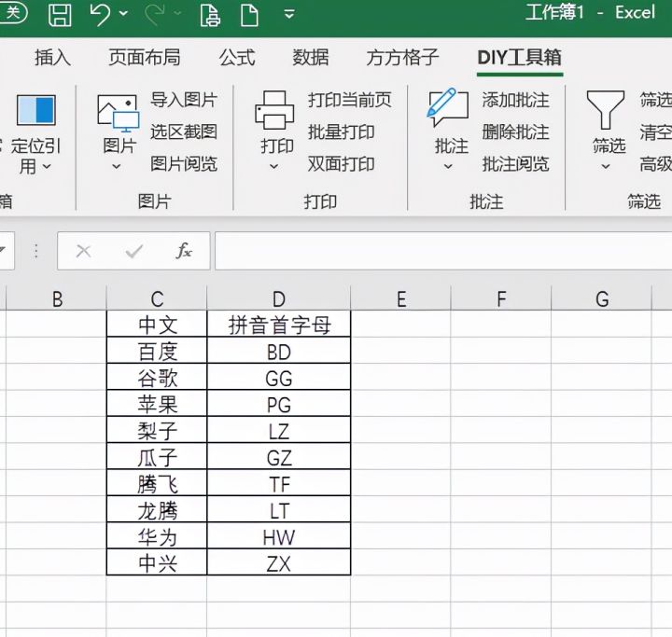Expand the 图片 dropdown chevron
Screen dimensions: 672x637
(117, 167)
